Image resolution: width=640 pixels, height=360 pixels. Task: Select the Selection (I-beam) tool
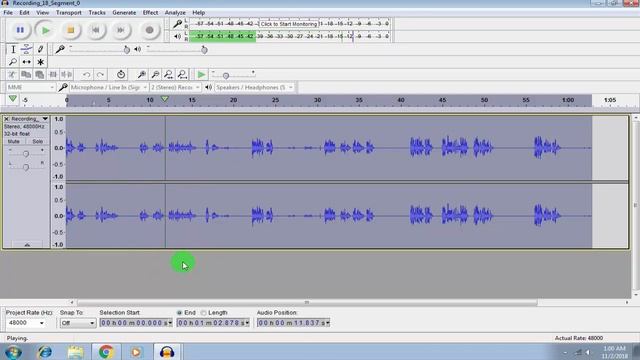[13, 49]
